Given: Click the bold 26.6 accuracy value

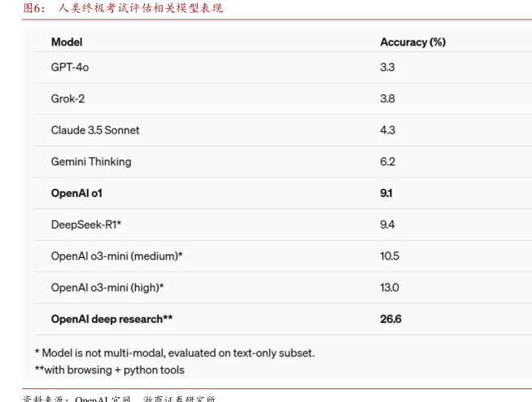Looking at the screenshot, I should [390, 319].
